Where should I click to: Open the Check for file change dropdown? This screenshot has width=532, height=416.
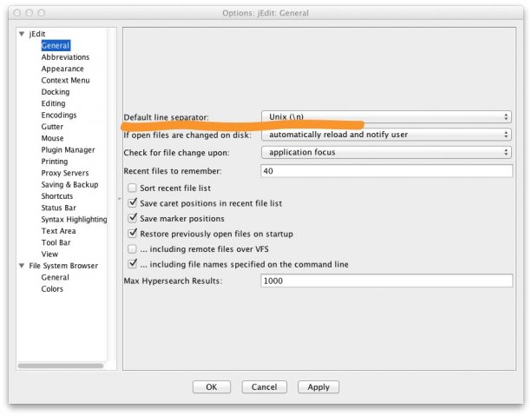[x=386, y=152]
